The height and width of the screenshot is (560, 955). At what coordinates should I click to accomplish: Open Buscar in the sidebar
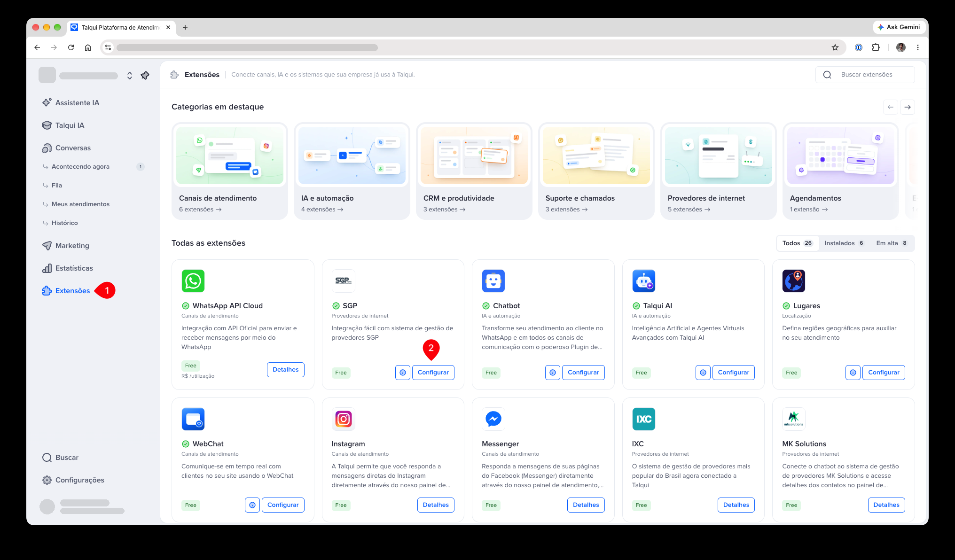60,457
